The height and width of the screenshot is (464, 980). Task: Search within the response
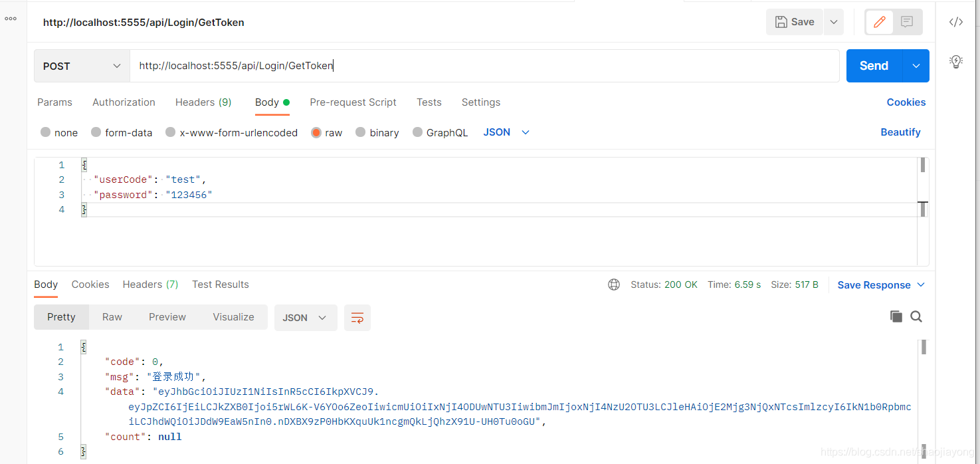click(916, 316)
